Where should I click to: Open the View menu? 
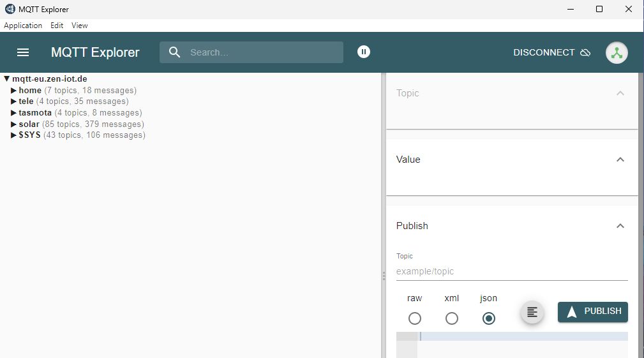click(x=80, y=26)
